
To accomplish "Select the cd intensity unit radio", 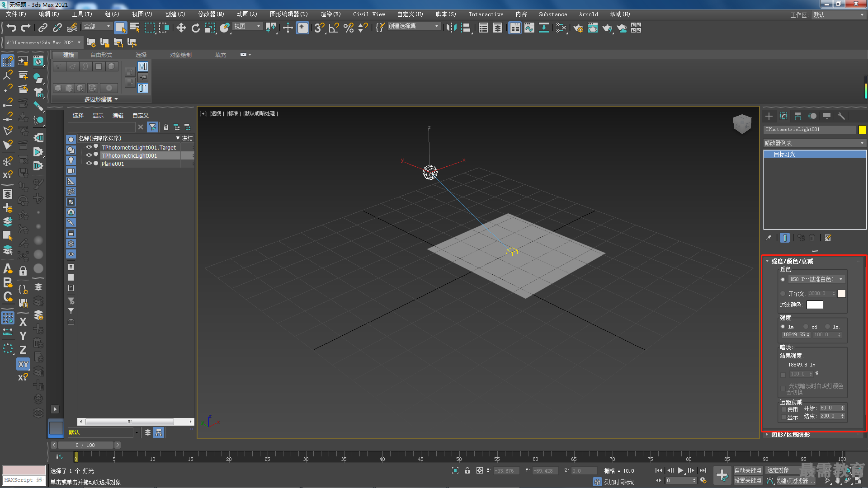I will 806,327.
